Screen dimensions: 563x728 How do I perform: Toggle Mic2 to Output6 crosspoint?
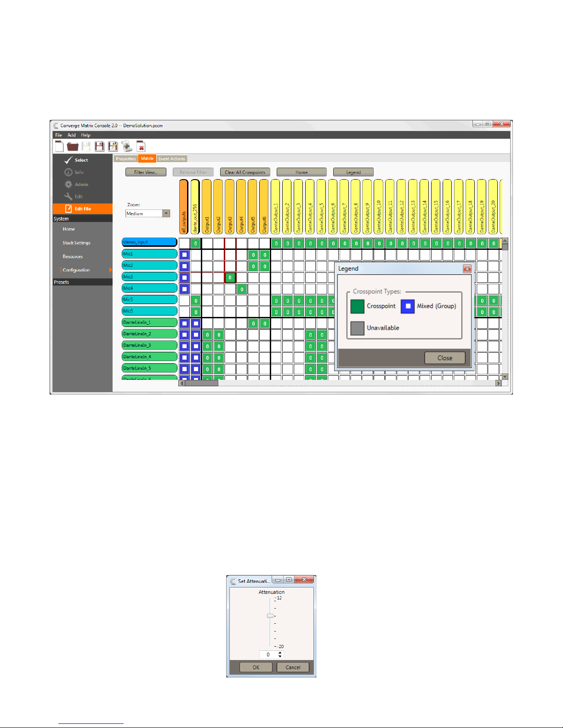coord(265,266)
